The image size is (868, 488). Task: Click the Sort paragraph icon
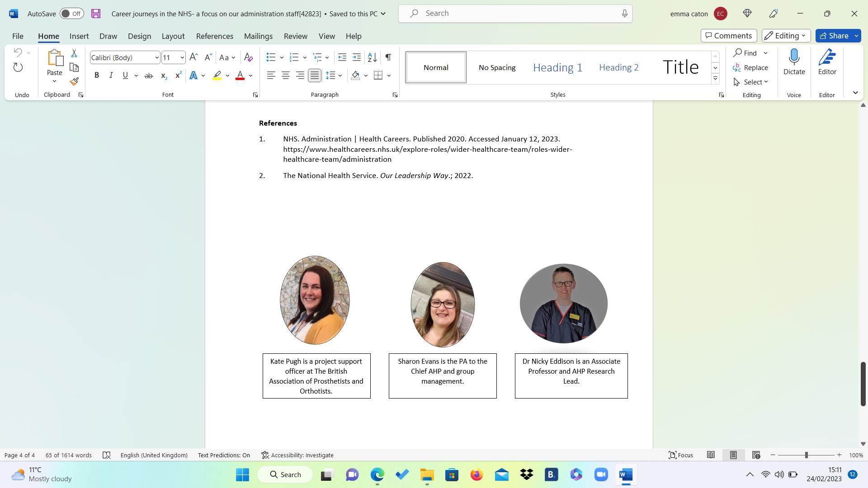pos(372,57)
